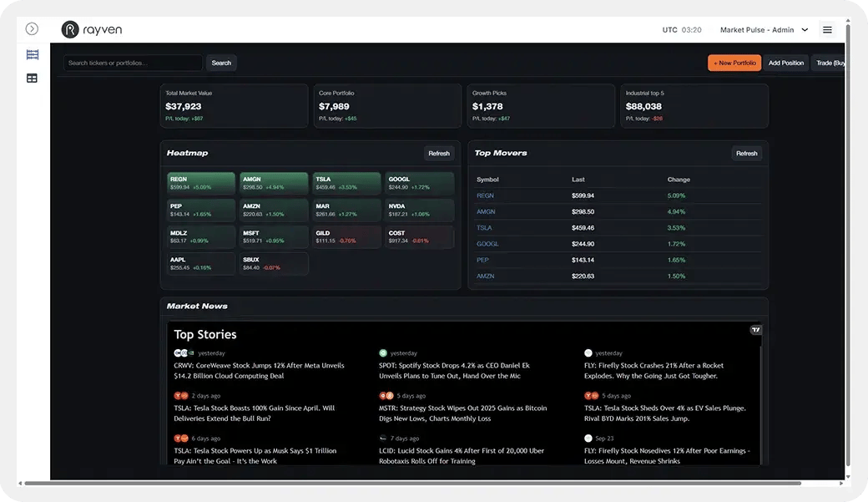Select the COST heatmap tile
Screen dimensions: 868x502
tap(420, 237)
